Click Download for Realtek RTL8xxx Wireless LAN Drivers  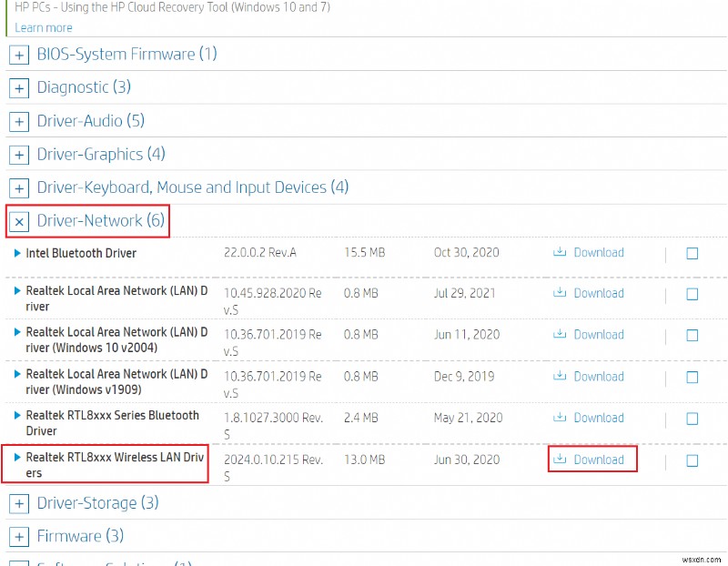[x=600, y=460]
